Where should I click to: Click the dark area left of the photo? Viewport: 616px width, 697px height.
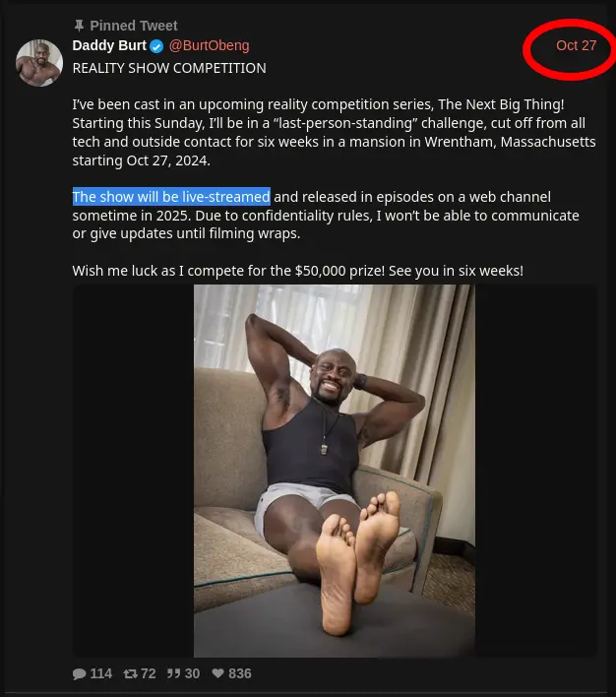(x=133, y=471)
